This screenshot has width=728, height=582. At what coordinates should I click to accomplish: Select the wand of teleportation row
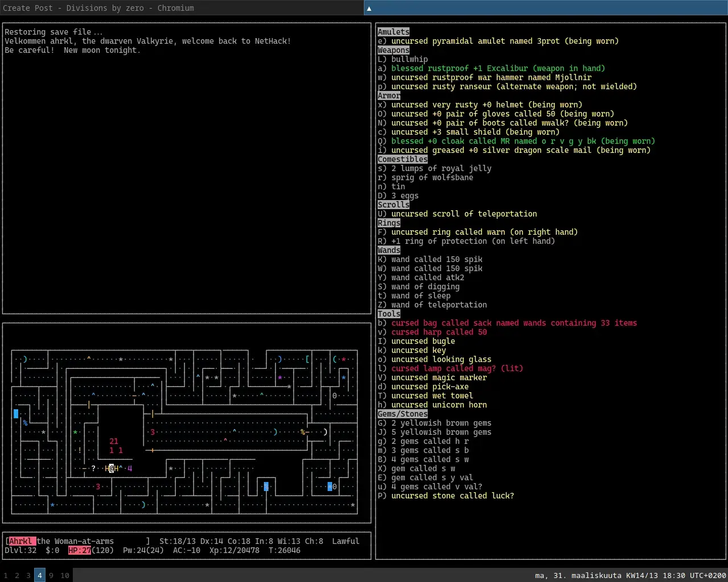tap(432, 305)
